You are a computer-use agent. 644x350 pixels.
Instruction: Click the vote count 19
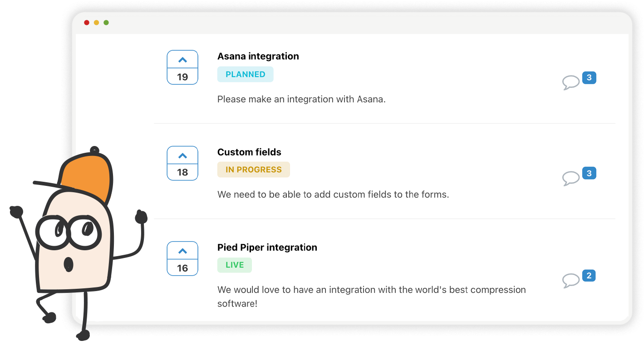[x=182, y=77]
